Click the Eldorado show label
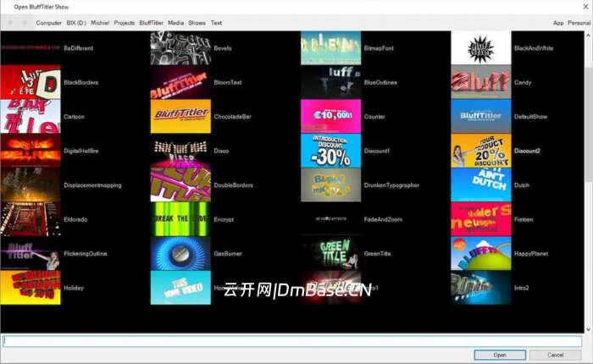Screen dimensions: 593x364 pyautogui.click(x=75, y=219)
